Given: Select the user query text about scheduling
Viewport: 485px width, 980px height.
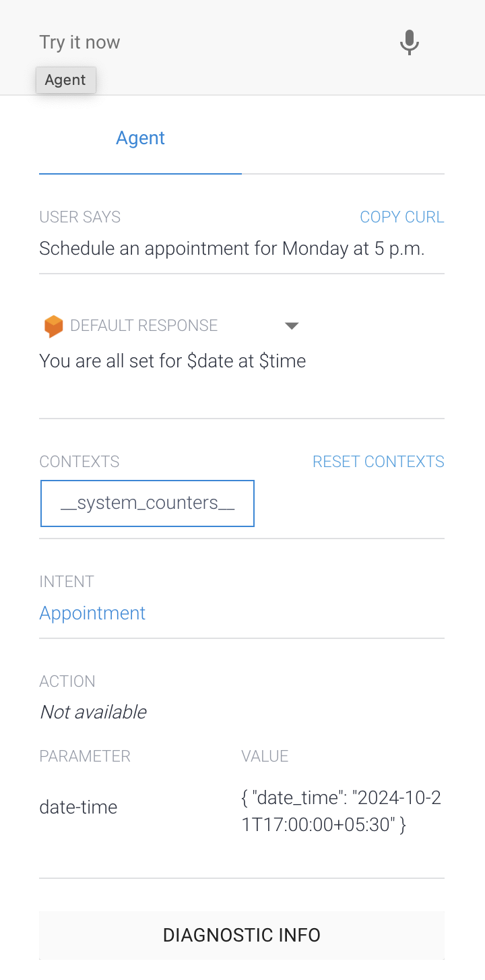Looking at the screenshot, I should [232, 248].
